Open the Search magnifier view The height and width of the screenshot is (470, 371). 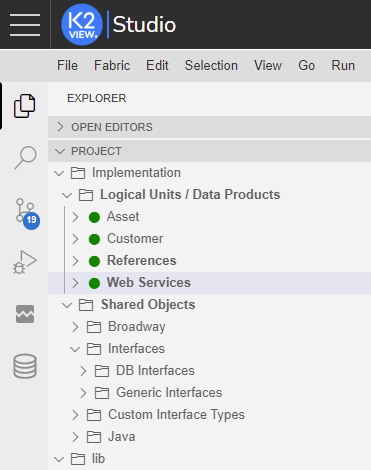click(x=25, y=157)
